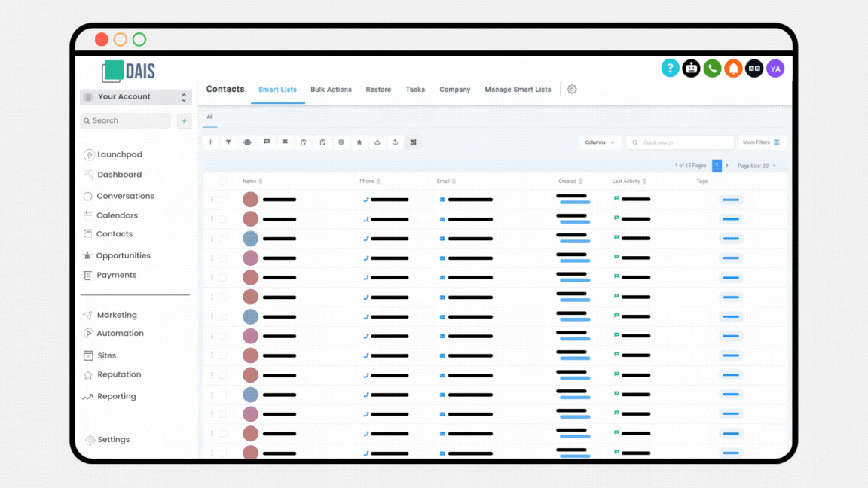
Task: Open Launchpad in the sidebar
Action: pyautogui.click(x=113, y=154)
